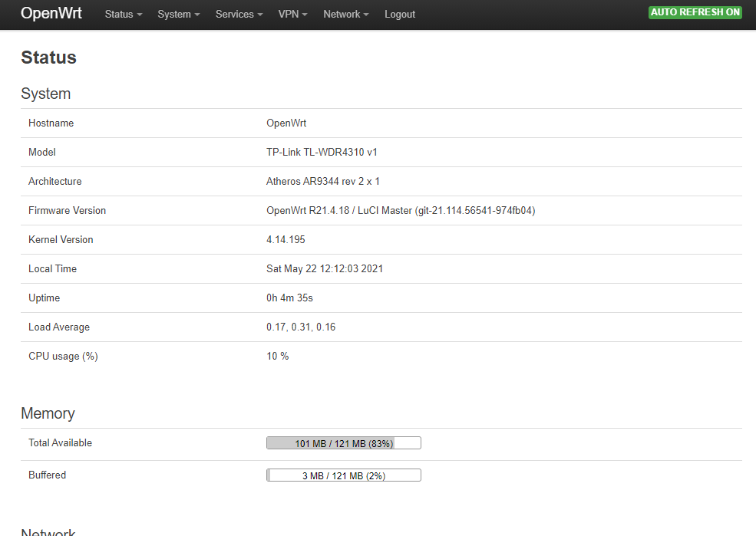Click the Load Average label
The height and width of the screenshot is (536, 756).
pos(59,327)
